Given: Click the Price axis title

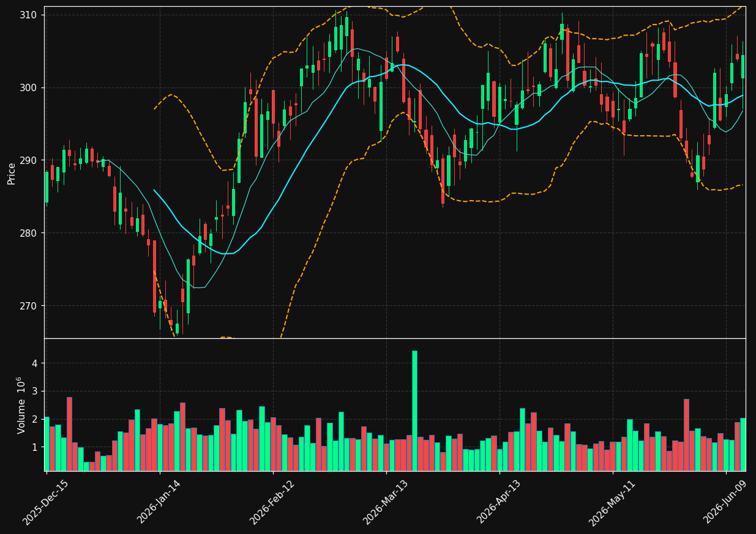Looking at the screenshot, I should (12, 173).
